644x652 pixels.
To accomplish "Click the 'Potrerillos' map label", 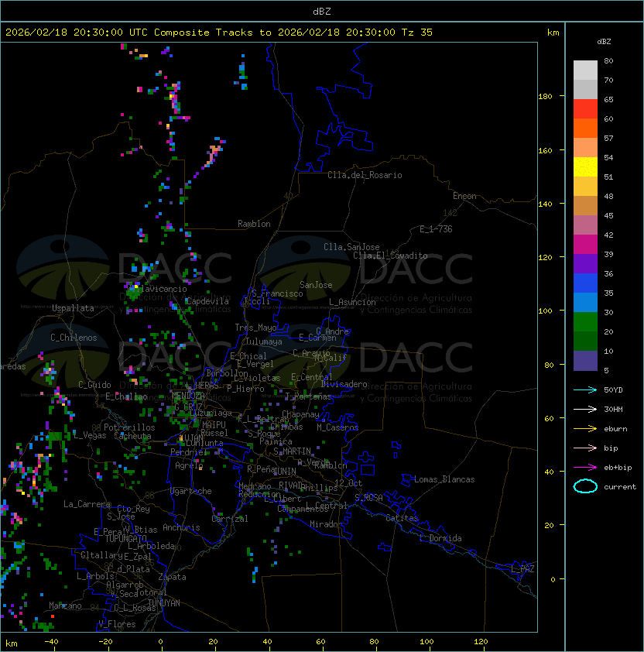I will [129, 427].
